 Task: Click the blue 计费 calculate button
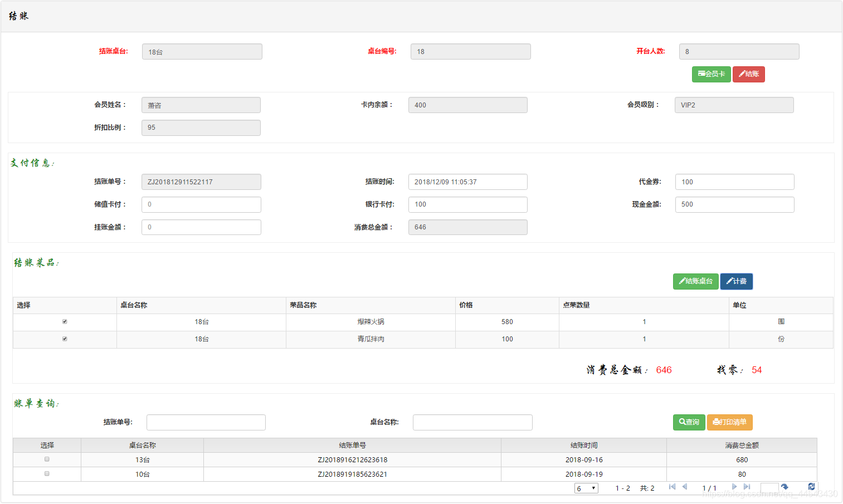click(736, 281)
